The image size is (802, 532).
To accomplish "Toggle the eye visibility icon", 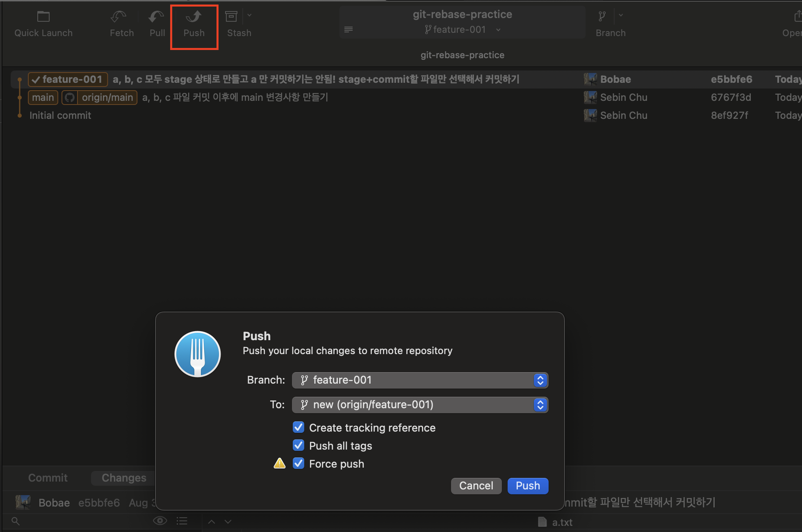I will point(160,521).
